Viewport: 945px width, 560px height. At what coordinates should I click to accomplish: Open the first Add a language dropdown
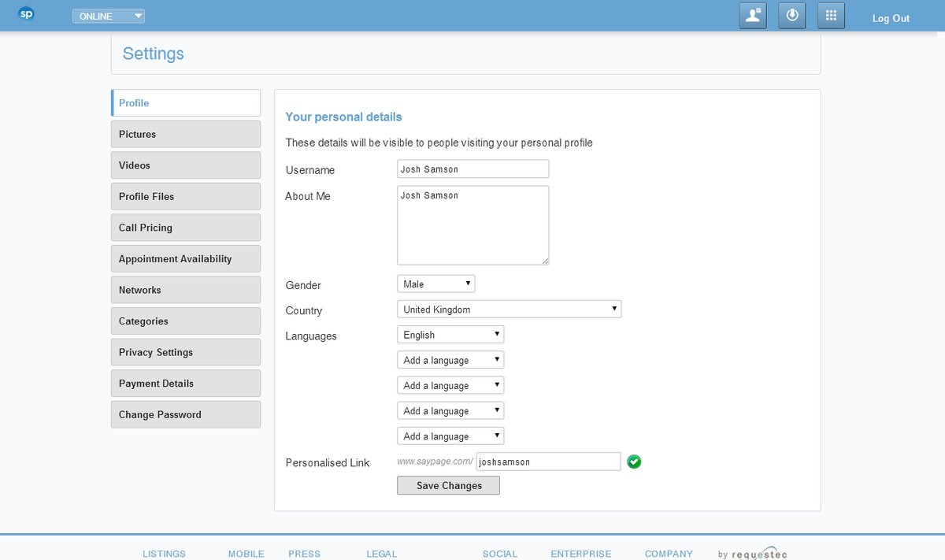point(450,360)
